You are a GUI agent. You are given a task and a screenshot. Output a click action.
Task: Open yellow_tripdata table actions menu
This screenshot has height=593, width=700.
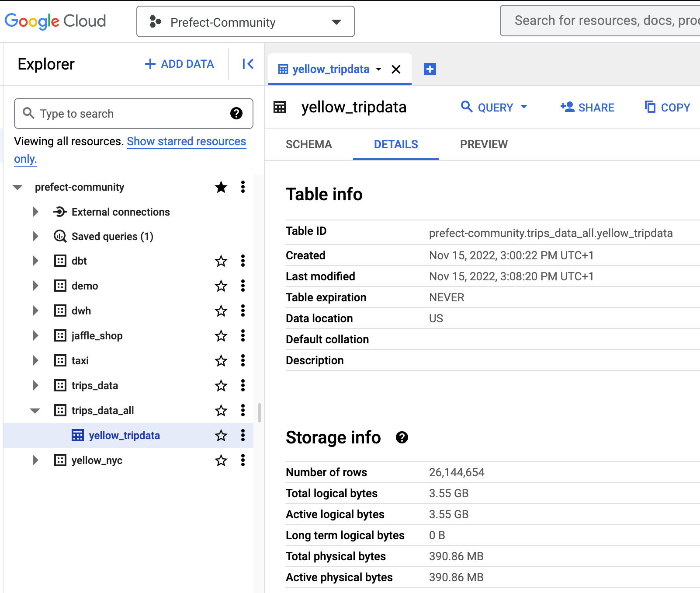pos(243,436)
